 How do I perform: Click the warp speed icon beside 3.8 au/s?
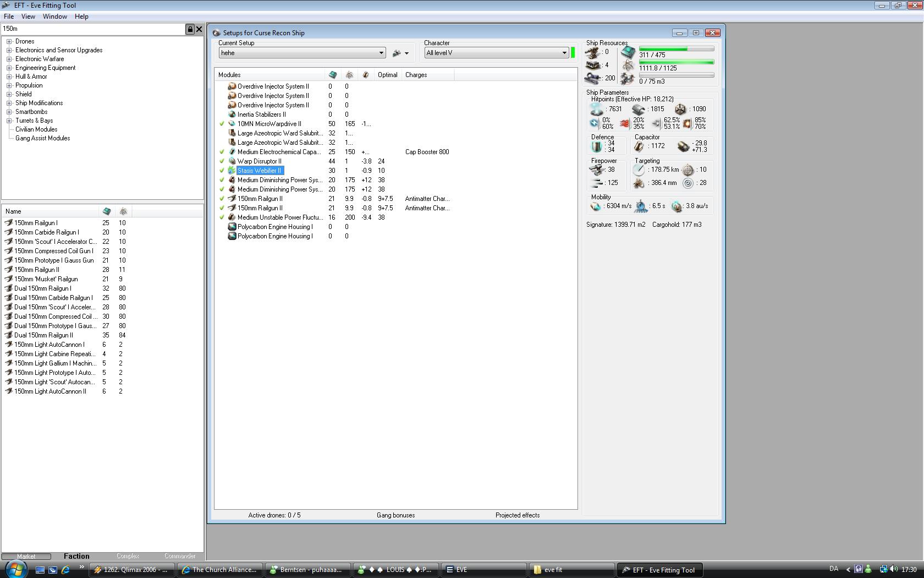coord(676,206)
